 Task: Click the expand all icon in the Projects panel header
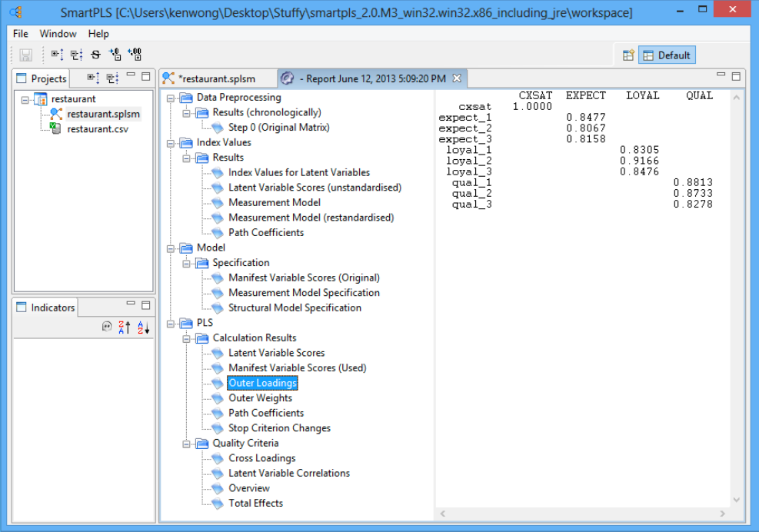pos(93,78)
